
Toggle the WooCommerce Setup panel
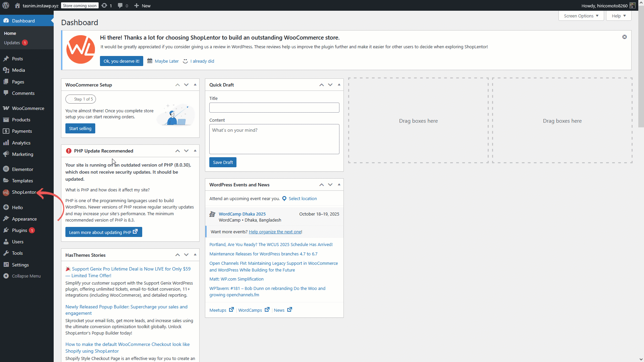195,85
